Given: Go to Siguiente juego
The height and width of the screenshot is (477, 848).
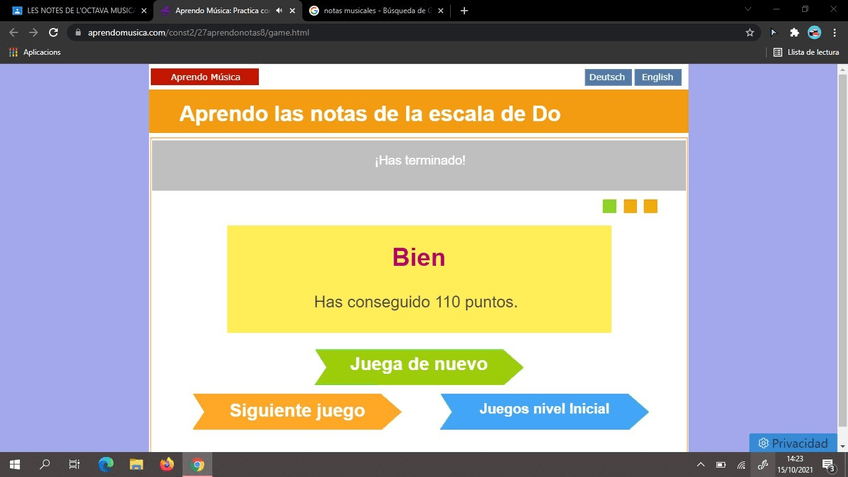Looking at the screenshot, I should [297, 412].
